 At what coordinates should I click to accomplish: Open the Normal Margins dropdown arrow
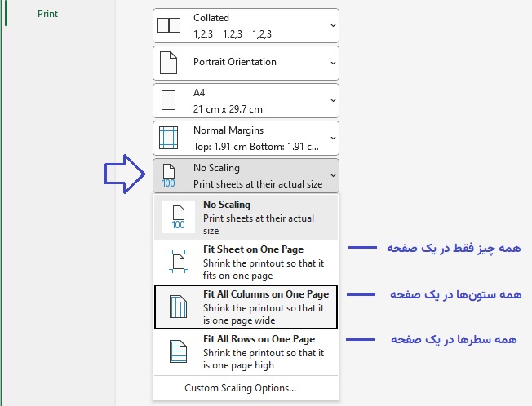coord(333,138)
